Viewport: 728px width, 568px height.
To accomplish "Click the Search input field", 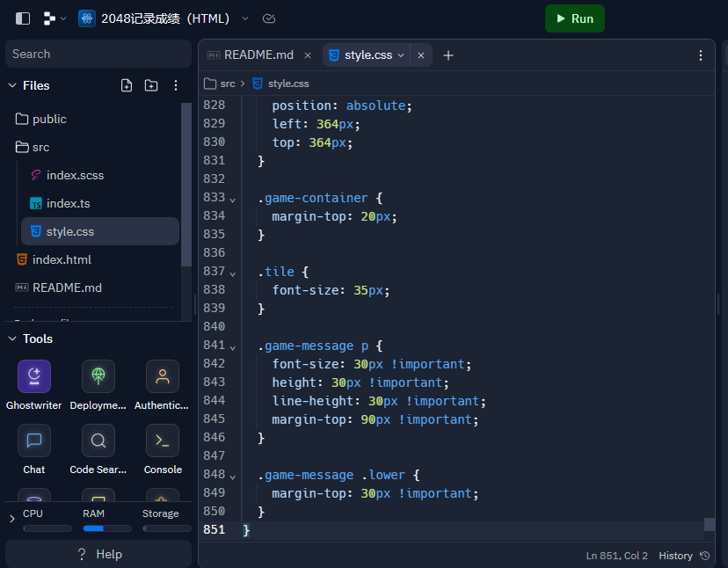I will 98,54.
